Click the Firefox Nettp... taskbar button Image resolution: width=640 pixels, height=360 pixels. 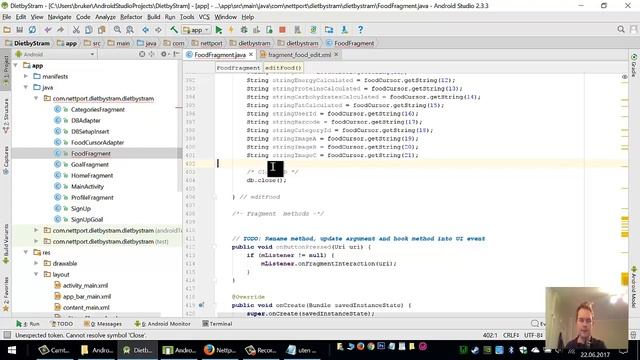tap(220, 350)
